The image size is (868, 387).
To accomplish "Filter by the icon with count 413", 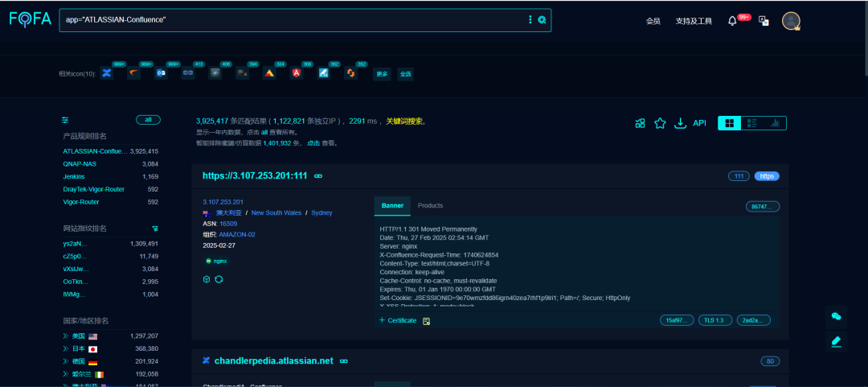I will [188, 73].
